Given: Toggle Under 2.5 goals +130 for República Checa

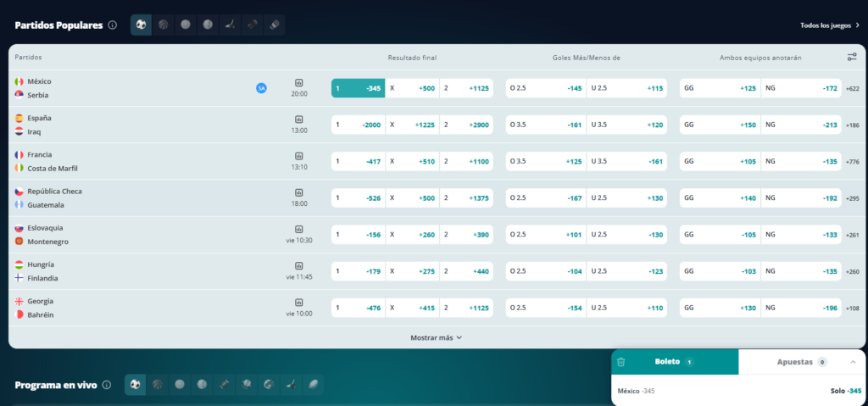Looking at the screenshot, I should (627, 197).
